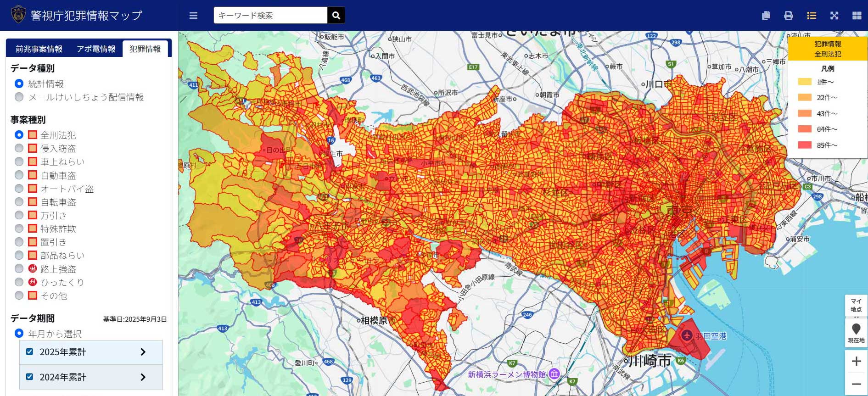Click the キーワード検索 input field
The image size is (868, 396).
(270, 16)
